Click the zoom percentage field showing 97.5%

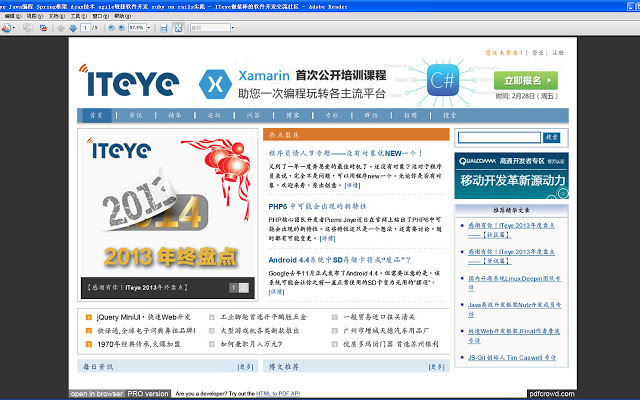(137, 28)
